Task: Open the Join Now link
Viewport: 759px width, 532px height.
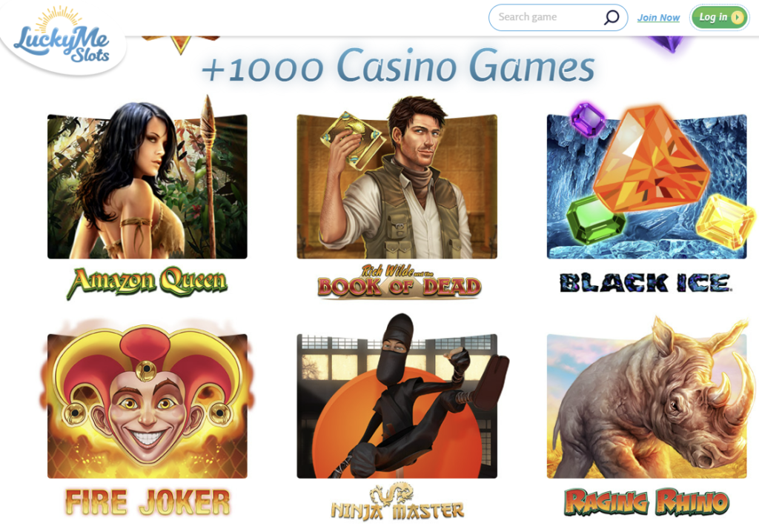Action: [658, 18]
